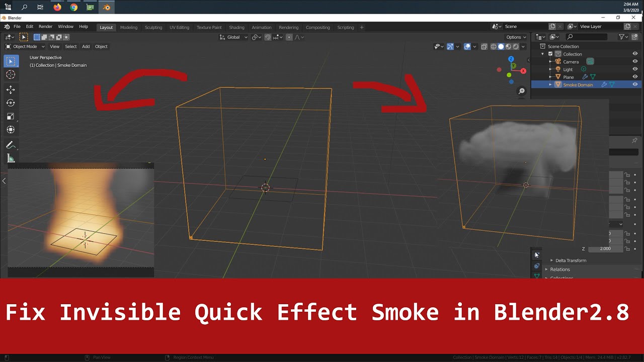
Task: Open the viewport View menu
Action: point(54,47)
